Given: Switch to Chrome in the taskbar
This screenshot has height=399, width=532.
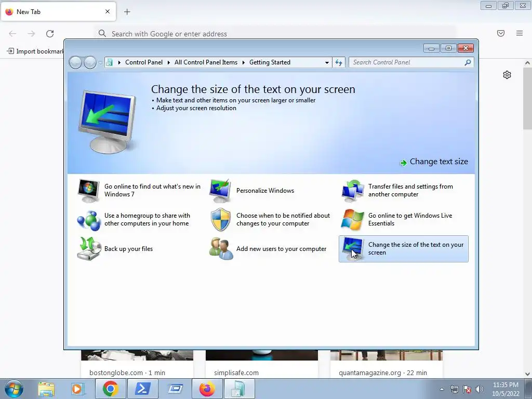Looking at the screenshot, I should (110, 389).
